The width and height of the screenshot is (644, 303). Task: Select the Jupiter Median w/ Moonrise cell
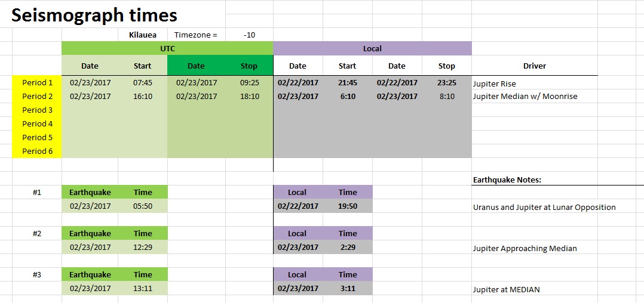525,97
